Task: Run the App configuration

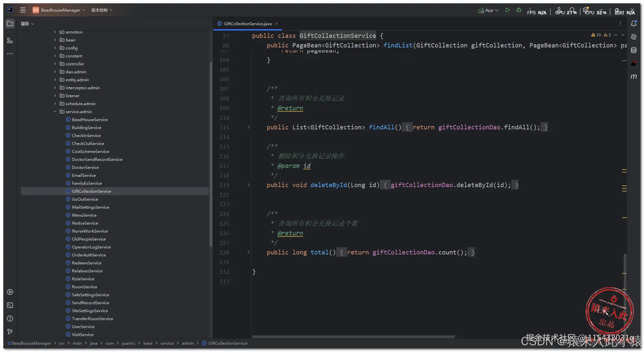Action: point(508,10)
